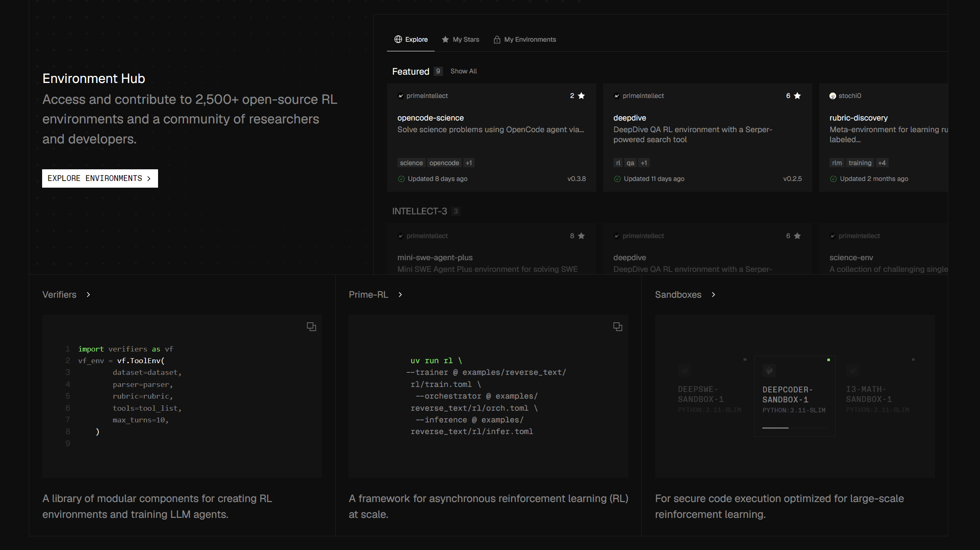Image resolution: width=980 pixels, height=550 pixels.
Task: Copy the Prime-RL command snippet
Action: (618, 327)
